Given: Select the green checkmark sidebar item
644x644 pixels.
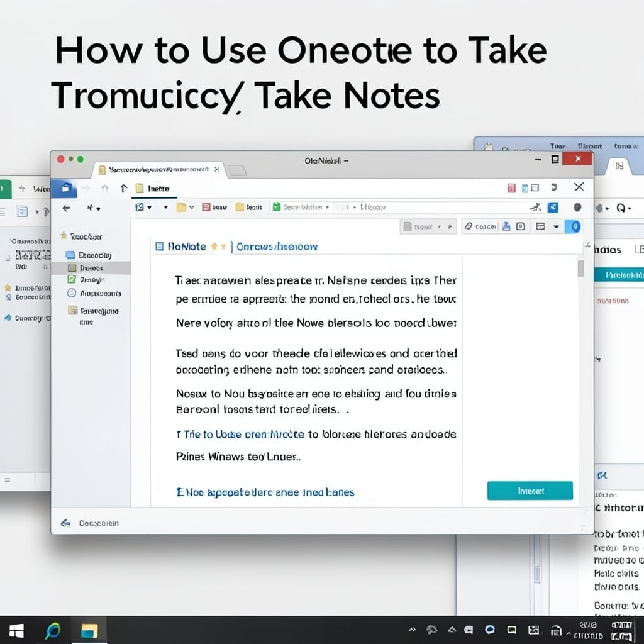Looking at the screenshot, I should 86,280.
